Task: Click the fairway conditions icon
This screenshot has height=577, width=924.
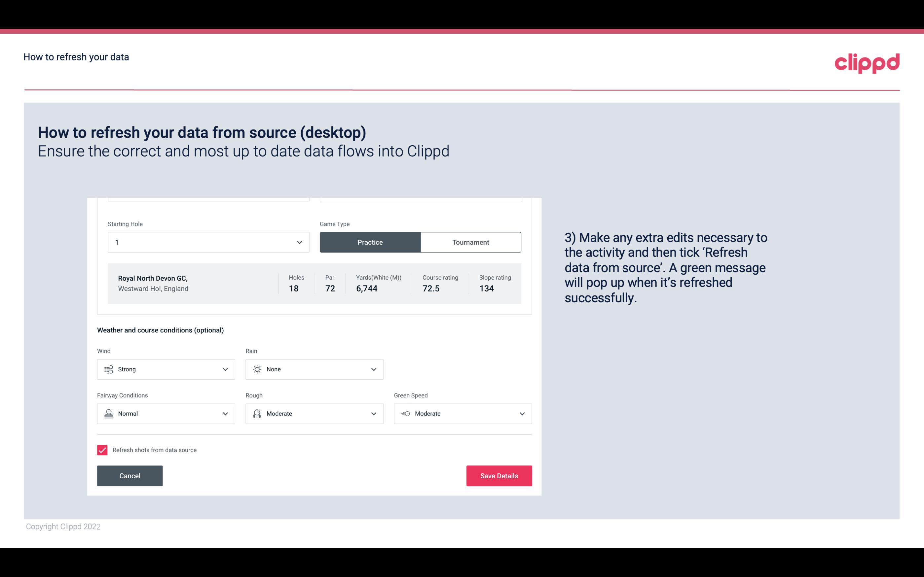Action: [108, 414]
